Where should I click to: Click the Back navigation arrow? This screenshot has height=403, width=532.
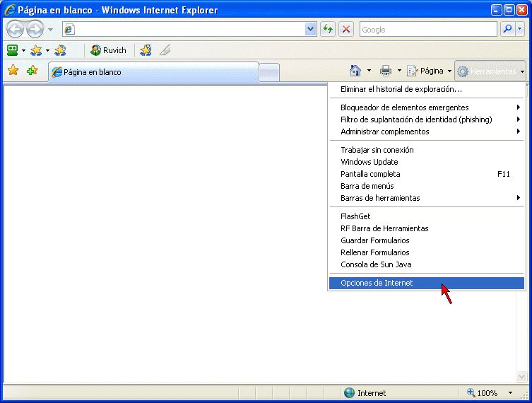(15, 29)
